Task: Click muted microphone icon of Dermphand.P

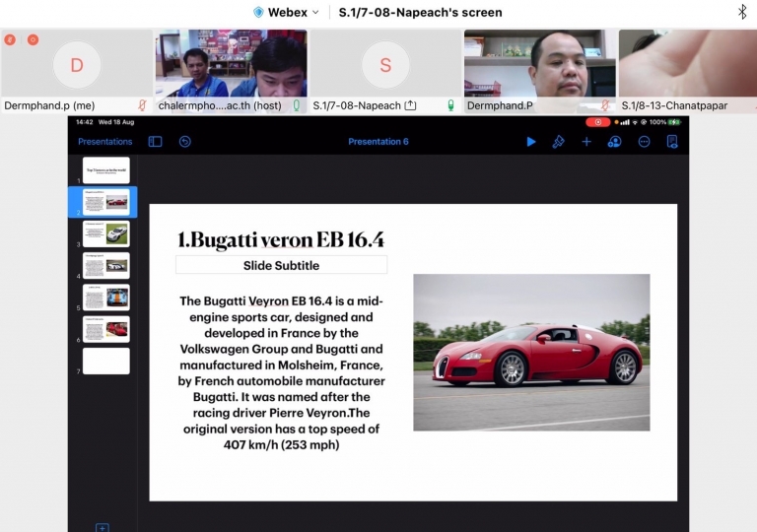Action: pyautogui.click(x=604, y=105)
